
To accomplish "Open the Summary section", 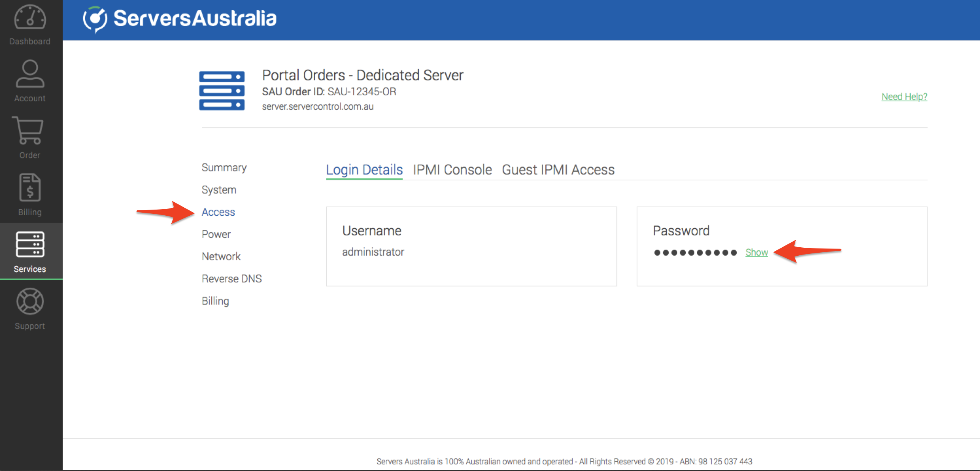I will pos(224,167).
